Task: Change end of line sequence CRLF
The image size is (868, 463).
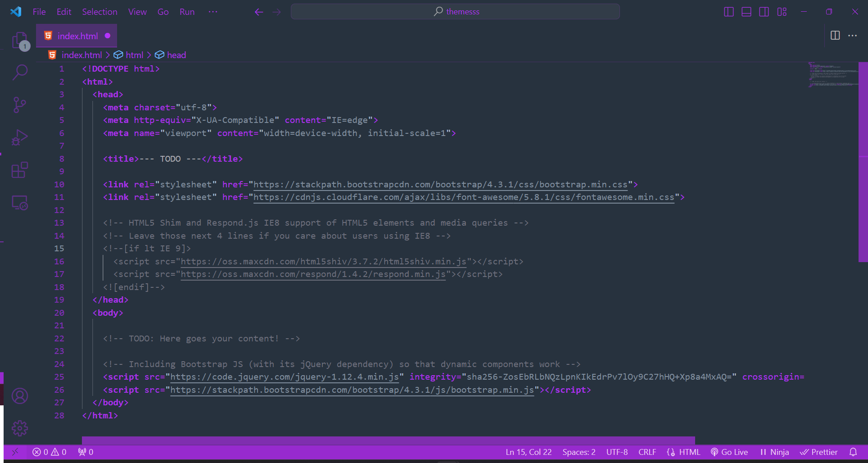Action: click(647, 452)
